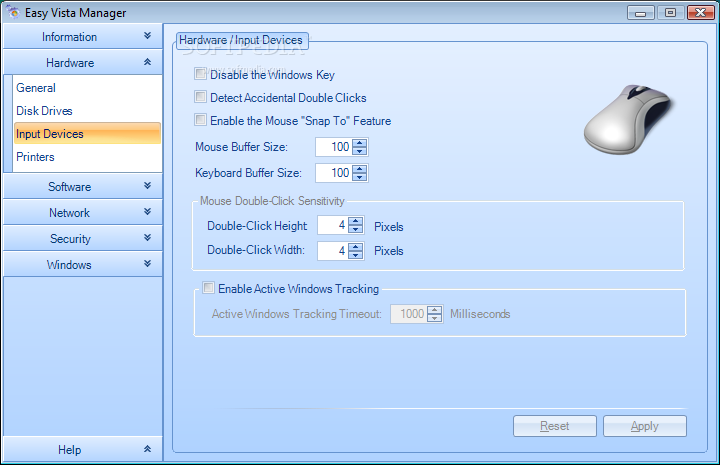Increase Keyboard Buffer Size with up arrow

360,169
